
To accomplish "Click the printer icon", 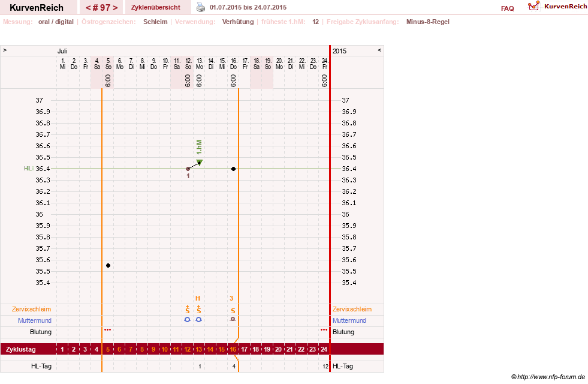I will tap(201, 7).
